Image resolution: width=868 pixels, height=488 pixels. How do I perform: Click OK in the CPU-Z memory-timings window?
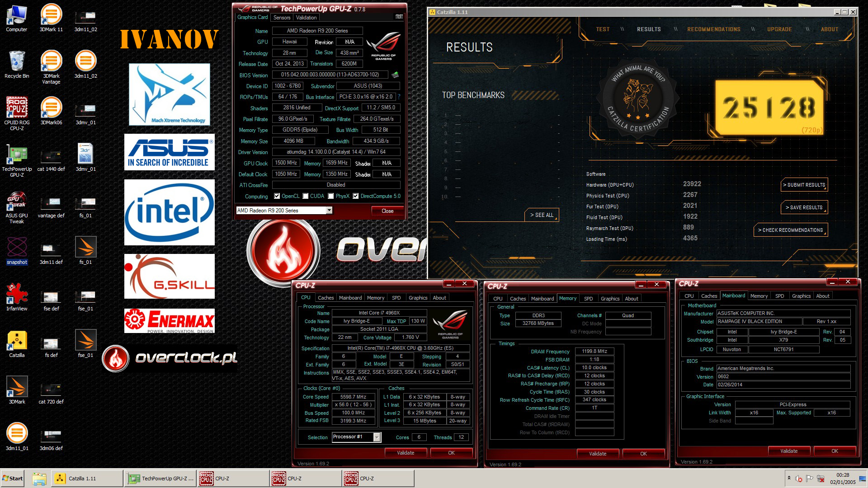pos(643,454)
